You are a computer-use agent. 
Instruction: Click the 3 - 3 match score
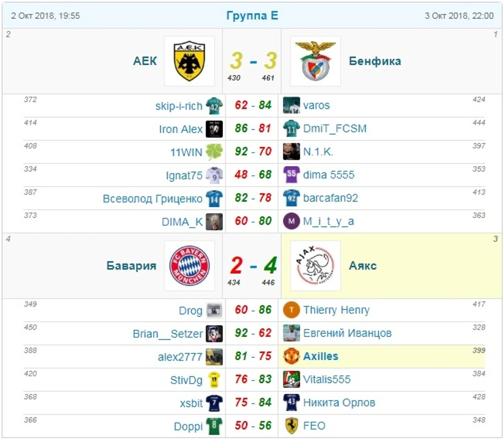[x=253, y=61]
